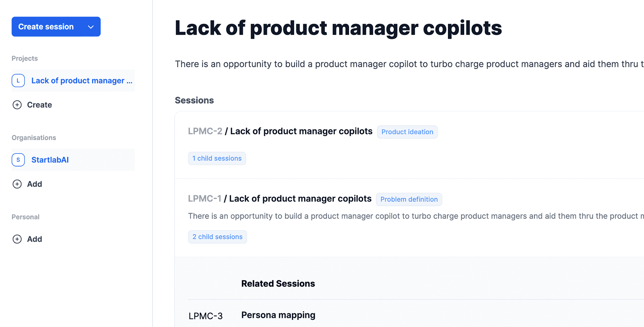Click the Product ideation tag
This screenshot has height=327, width=644.
pyautogui.click(x=407, y=132)
